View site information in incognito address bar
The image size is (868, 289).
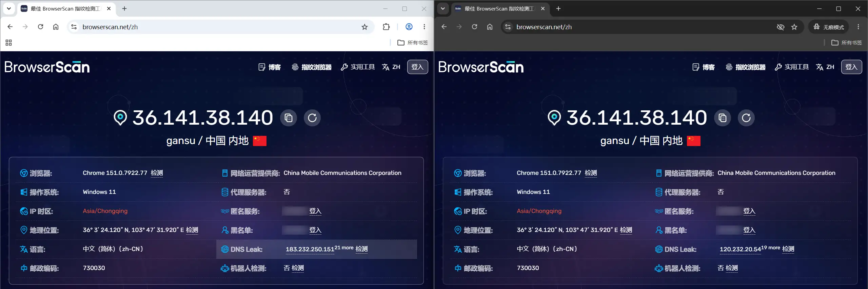click(x=508, y=27)
